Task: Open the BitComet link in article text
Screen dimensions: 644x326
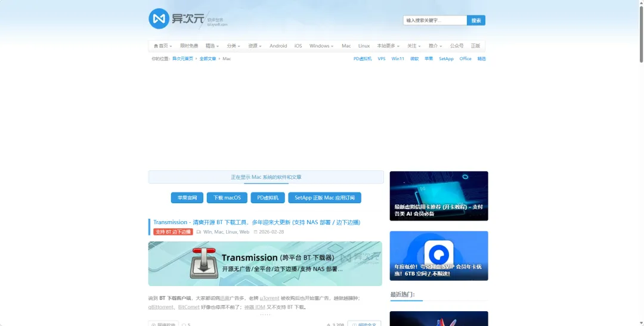Action: point(189,307)
